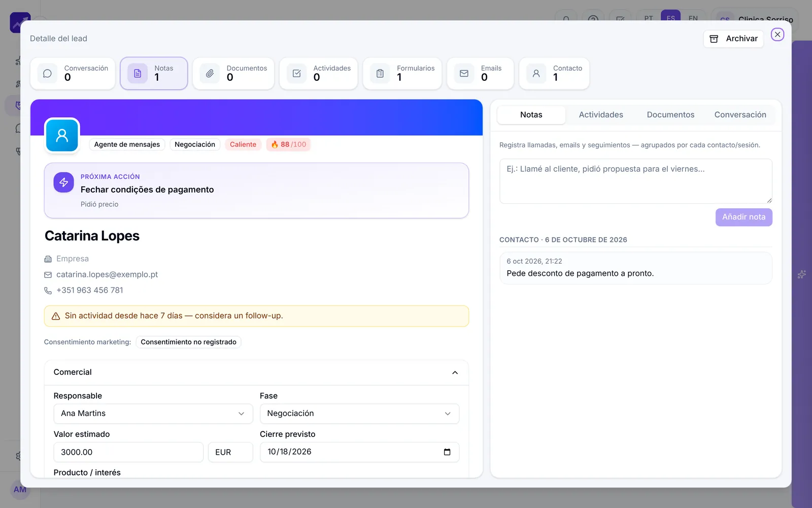Open the Contacto card with person icon

pyautogui.click(x=554, y=74)
